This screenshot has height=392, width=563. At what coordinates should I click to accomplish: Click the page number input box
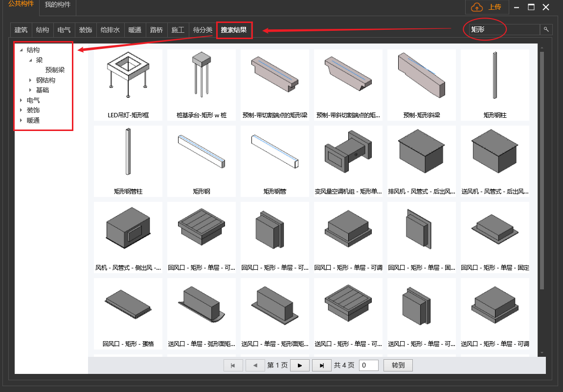pyautogui.click(x=368, y=366)
